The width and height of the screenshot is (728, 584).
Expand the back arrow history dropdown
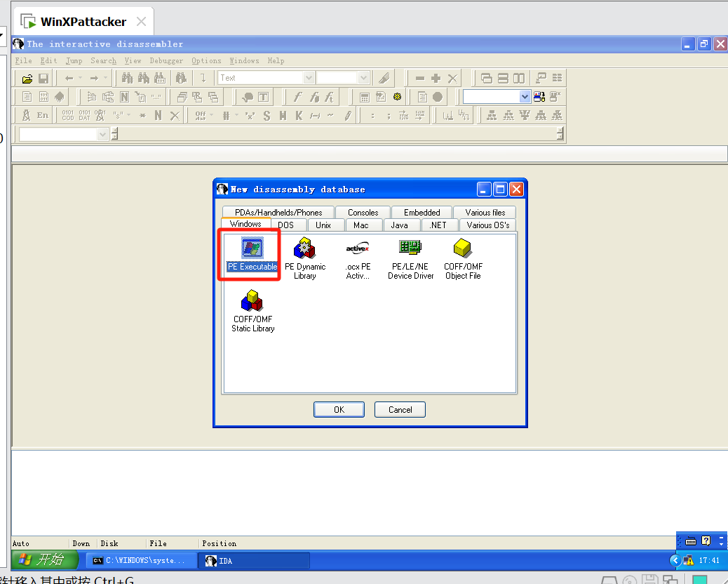tap(81, 78)
